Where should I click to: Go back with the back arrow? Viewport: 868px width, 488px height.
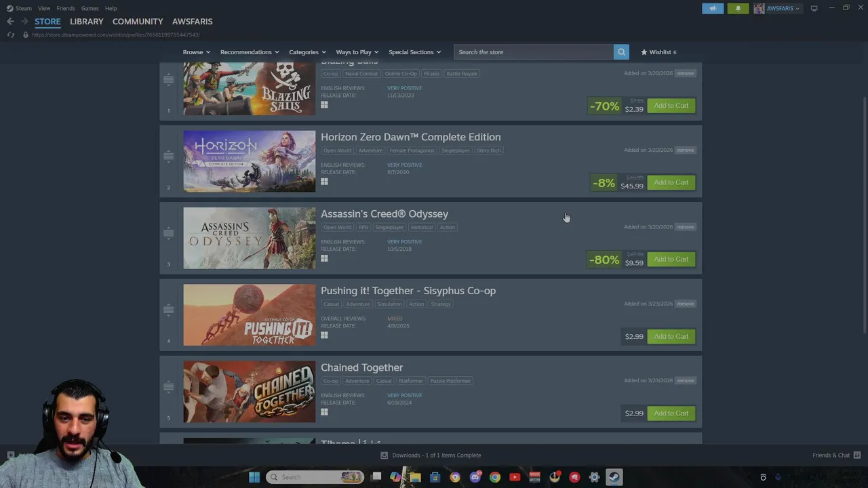(10, 22)
